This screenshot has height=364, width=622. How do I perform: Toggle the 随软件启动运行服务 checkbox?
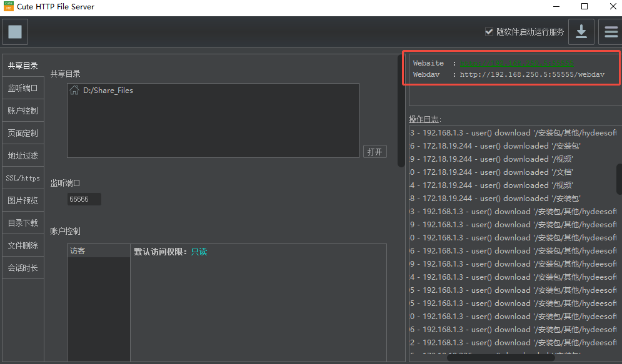489,32
